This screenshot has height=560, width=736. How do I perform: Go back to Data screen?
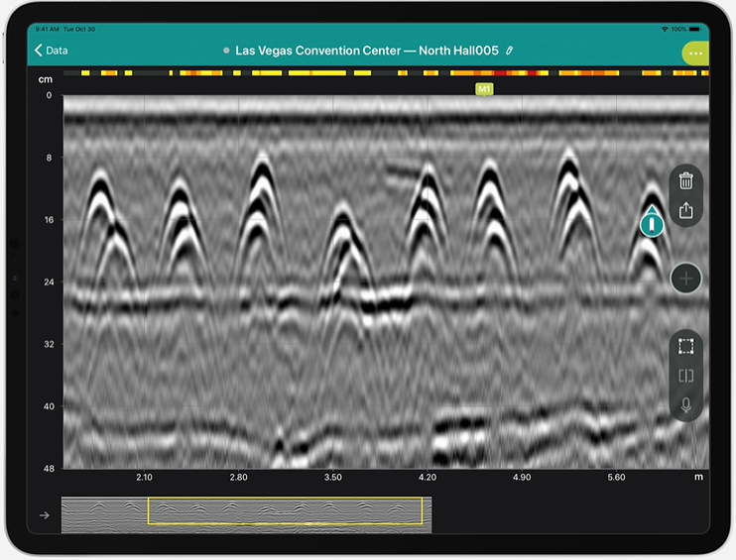tap(52, 51)
